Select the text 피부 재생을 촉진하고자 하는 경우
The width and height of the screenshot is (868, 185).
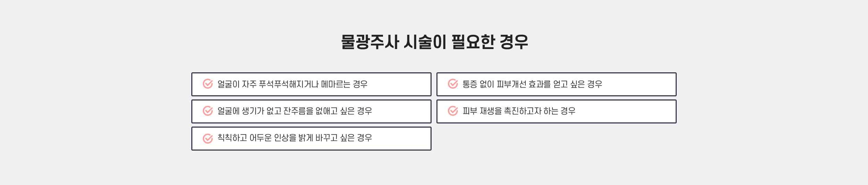519,111
